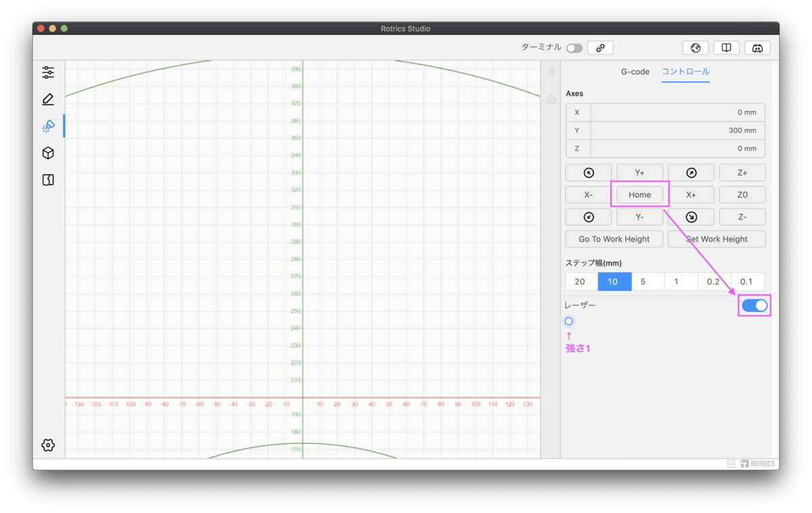
Task: Lower arm with Z- button
Action: coord(742,217)
